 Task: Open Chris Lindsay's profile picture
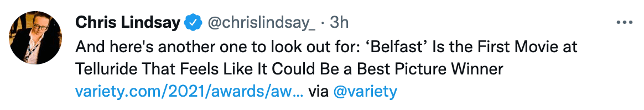click(x=35, y=38)
